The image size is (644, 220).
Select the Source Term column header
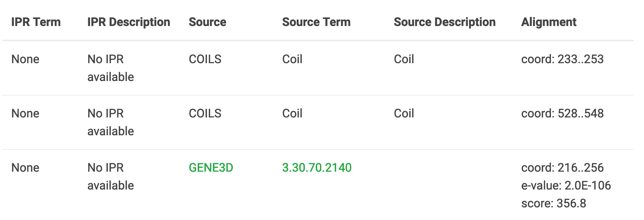[316, 22]
